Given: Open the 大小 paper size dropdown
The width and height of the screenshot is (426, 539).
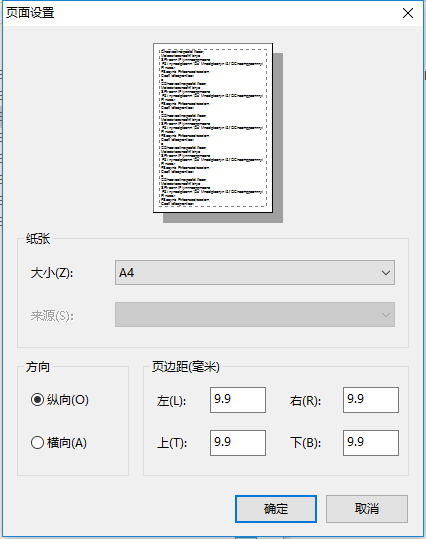Looking at the screenshot, I should pyautogui.click(x=255, y=273).
